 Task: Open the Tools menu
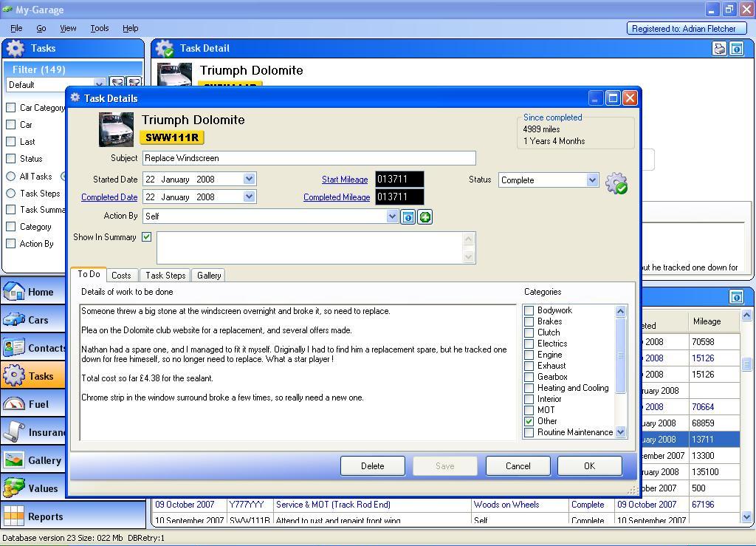point(99,28)
